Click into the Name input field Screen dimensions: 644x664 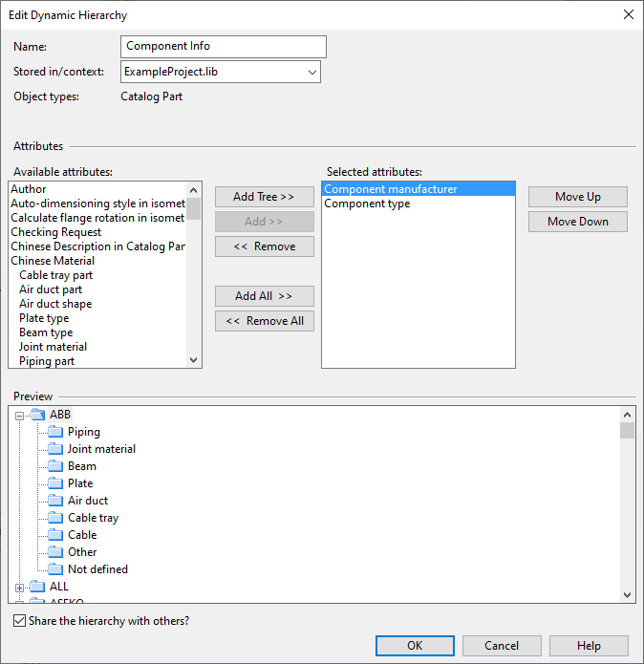click(x=225, y=47)
